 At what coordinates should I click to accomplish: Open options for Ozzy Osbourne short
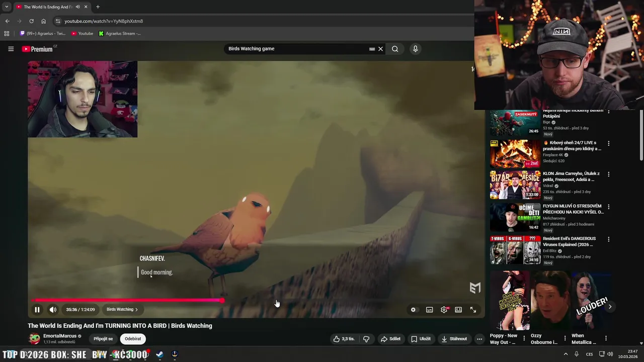(x=565, y=338)
